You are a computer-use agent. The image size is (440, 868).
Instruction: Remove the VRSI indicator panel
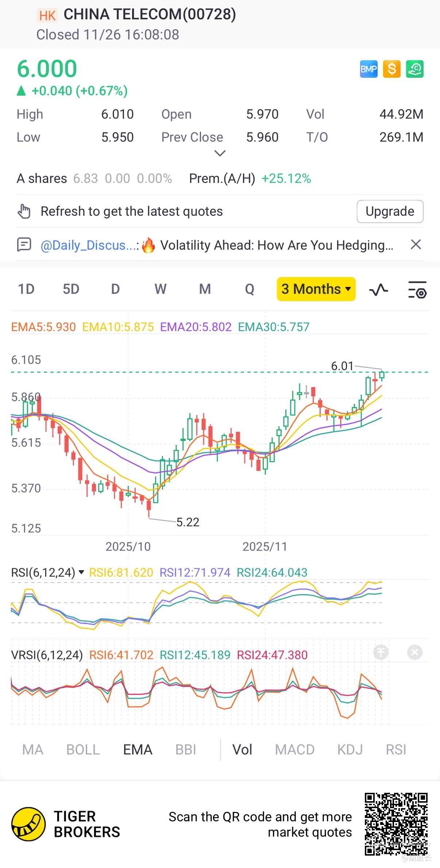(x=415, y=652)
